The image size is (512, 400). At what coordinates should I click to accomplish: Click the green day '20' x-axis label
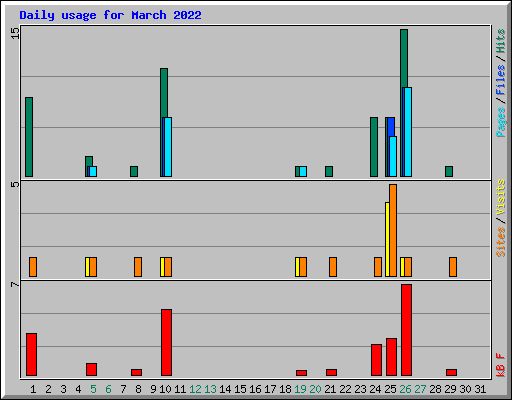coord(315,389)
